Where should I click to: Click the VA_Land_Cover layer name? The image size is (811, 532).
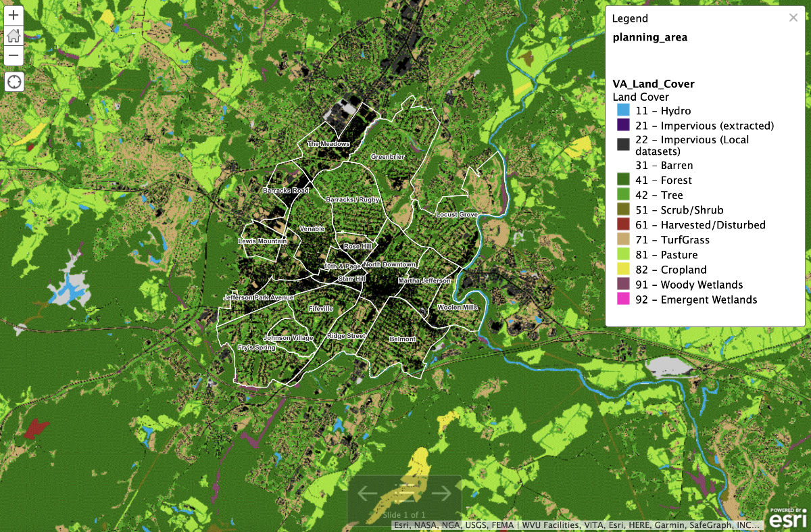click(x=653, y=84)
